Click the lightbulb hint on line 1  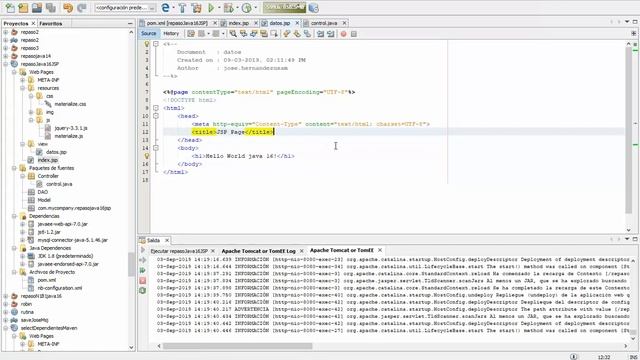tap(147, 44)
